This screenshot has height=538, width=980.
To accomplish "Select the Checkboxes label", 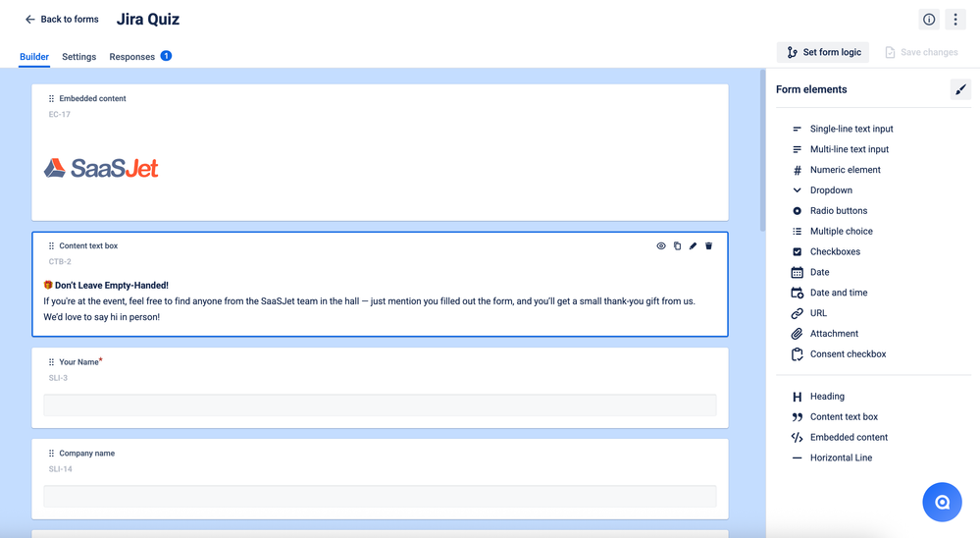I will click(x=835, y=251).
